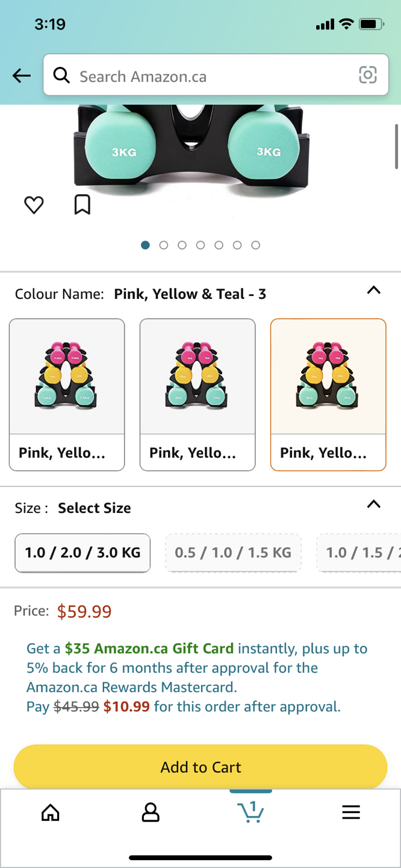Choose the first Pink, Yello... colour swatch
Screen dimensions: 401x868
[67, 395]
